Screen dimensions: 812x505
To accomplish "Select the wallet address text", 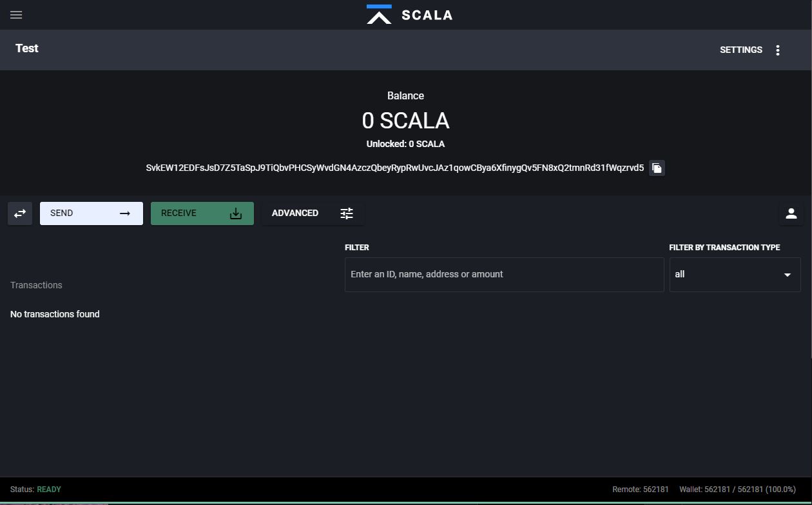I will 395,168.
